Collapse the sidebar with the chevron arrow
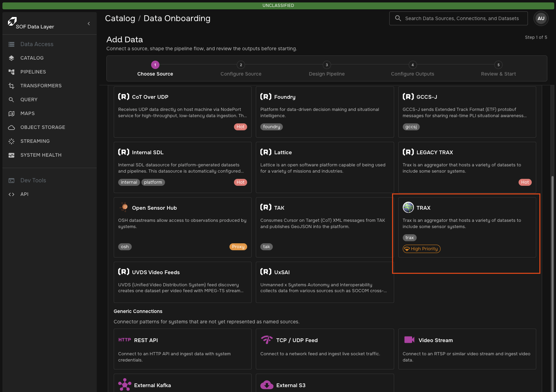 pos(89,24)
